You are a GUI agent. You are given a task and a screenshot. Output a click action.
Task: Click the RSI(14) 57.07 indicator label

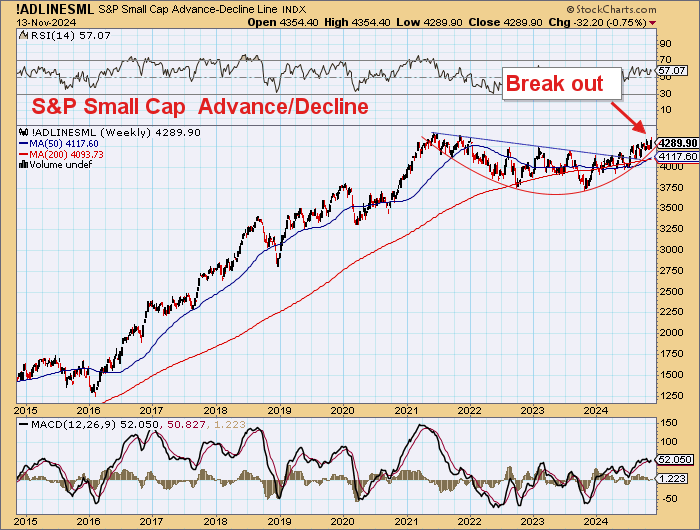pos(71,36)
